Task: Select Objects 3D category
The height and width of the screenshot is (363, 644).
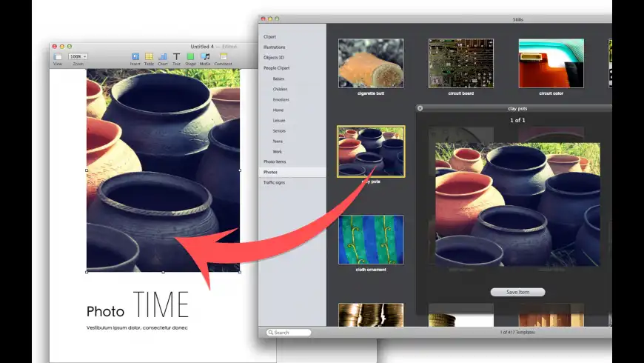Action: pos(274,58)
